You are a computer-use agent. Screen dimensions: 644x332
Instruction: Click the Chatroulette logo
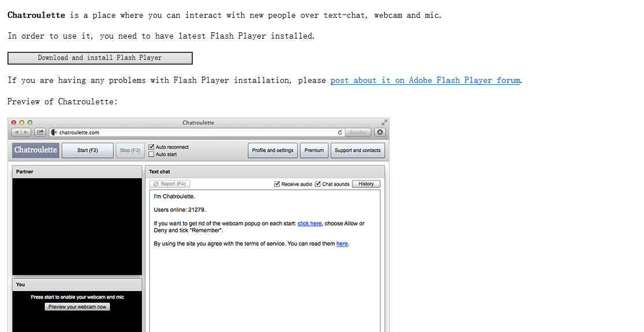[36, 150]
